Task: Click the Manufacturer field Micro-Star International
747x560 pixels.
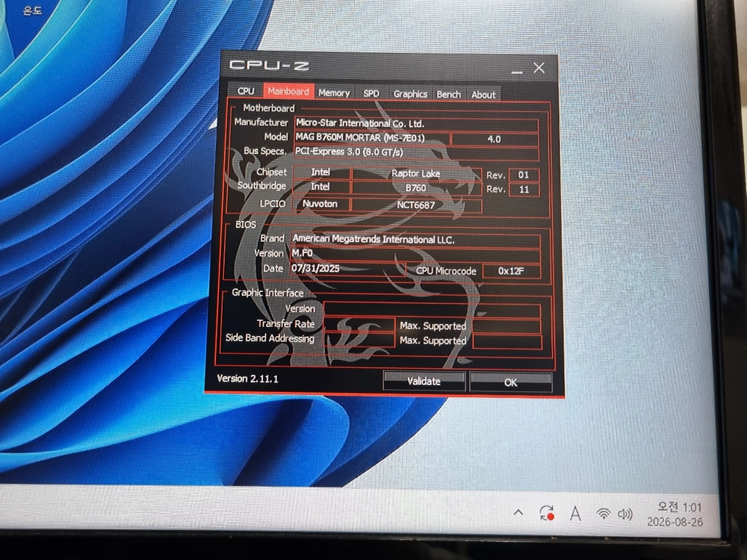Action: (416, 124)
